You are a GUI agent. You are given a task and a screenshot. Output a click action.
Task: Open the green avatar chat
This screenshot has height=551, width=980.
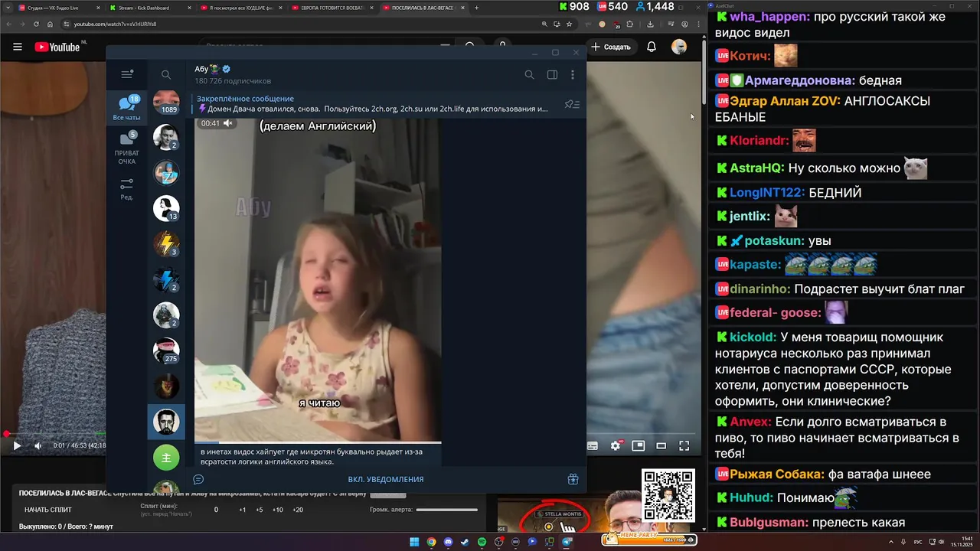click(166, 458)
